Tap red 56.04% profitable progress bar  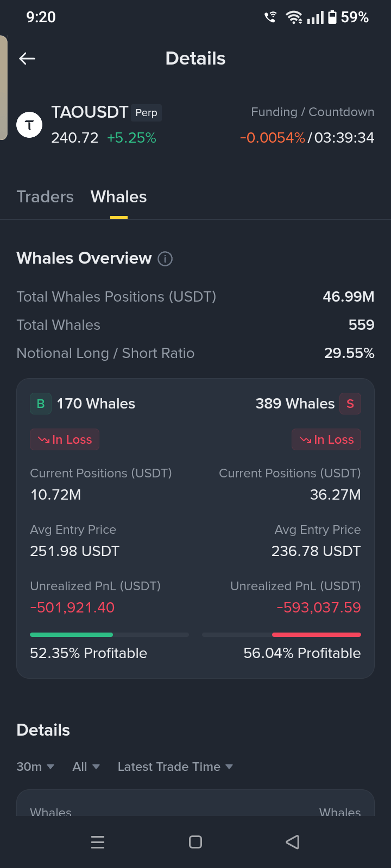(x=281, y=635)
